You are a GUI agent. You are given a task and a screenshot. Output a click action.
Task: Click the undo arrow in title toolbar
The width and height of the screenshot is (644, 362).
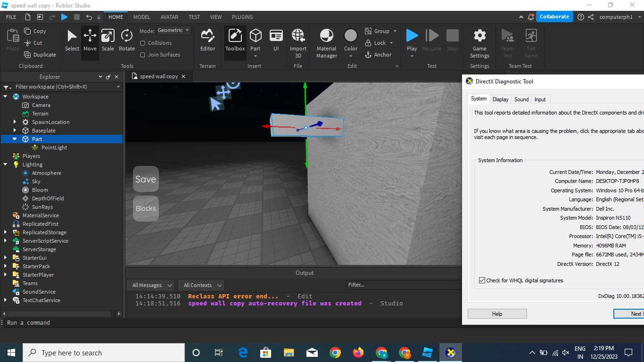coord(89,17)
